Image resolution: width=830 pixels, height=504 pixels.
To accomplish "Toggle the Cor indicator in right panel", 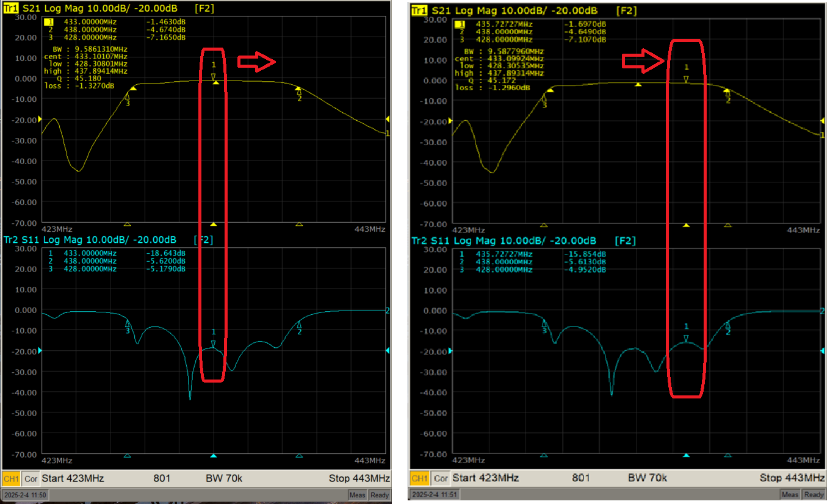I will (x=440, y=478).
